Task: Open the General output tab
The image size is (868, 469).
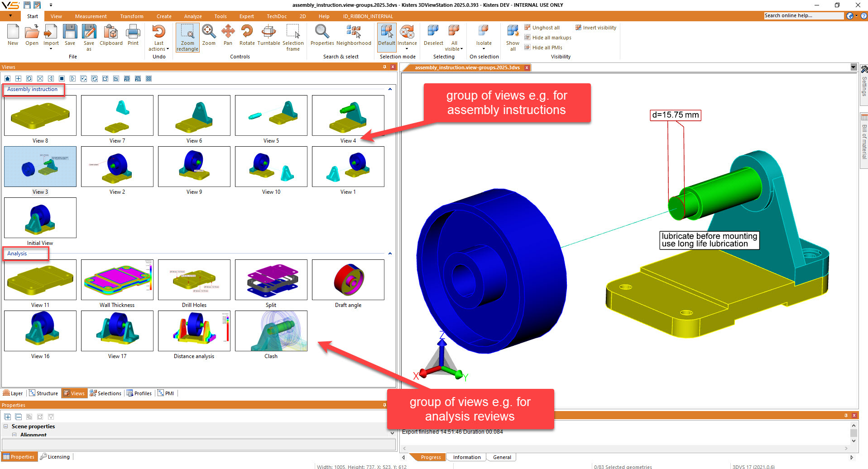Action: click(502, 457)
